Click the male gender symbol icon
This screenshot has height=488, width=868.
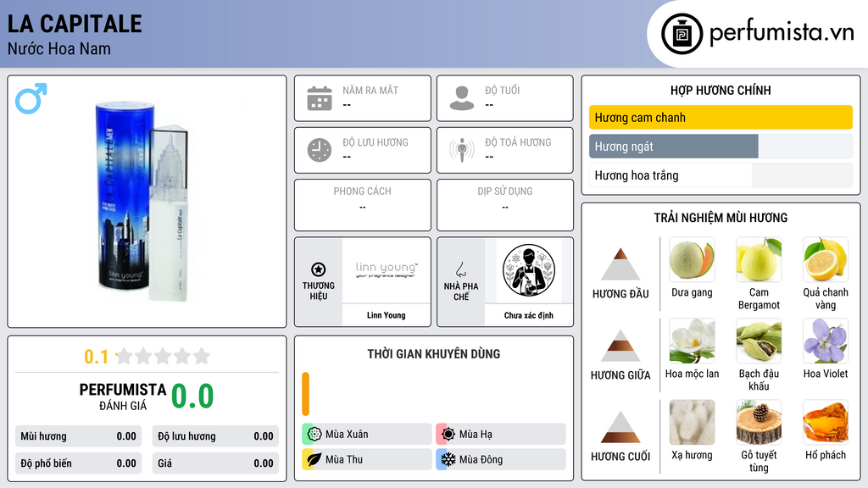coord(31,98)
